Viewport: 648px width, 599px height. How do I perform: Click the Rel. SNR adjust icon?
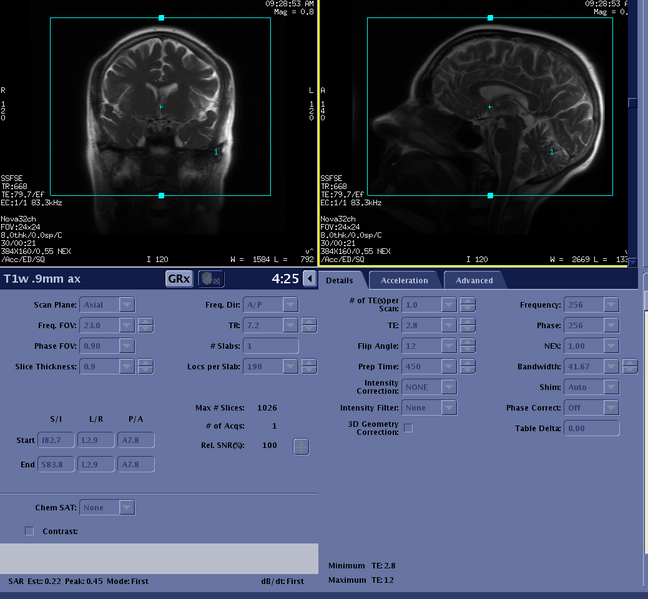(x=301, y=446)
